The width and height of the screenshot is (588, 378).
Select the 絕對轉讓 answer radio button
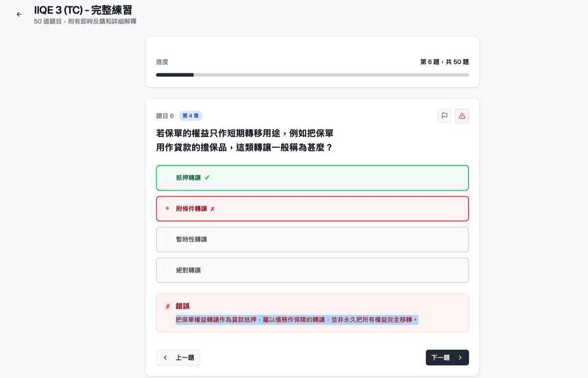coord(167,270)
